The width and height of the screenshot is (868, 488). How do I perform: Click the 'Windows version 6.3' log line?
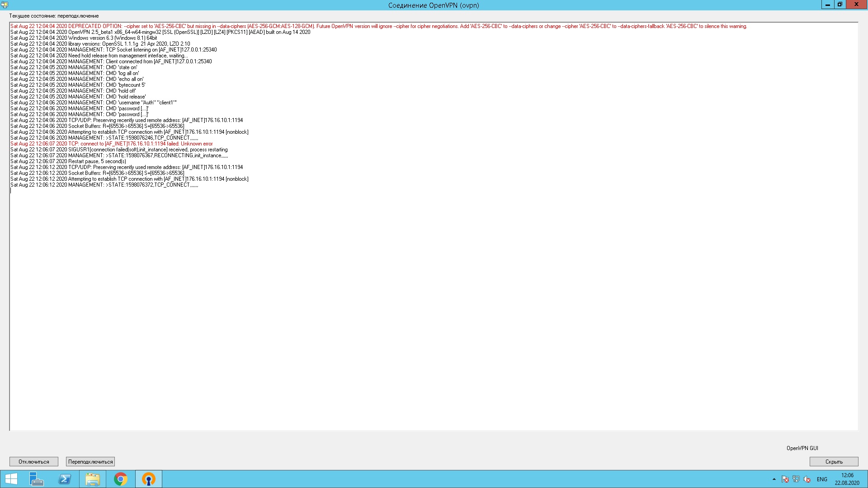84,38
